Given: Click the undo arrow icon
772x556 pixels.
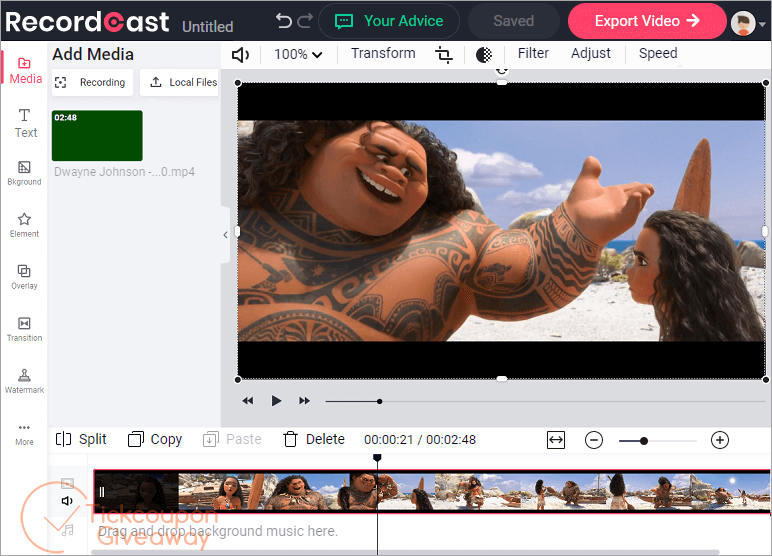Looking at the screenshot, I should click(284, 21).
